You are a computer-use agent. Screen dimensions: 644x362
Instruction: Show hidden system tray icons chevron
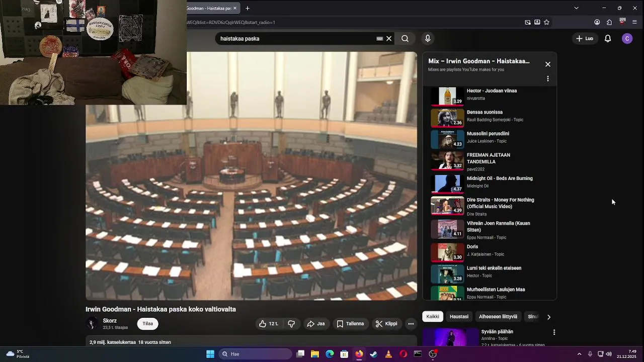[x=579, y=354]
